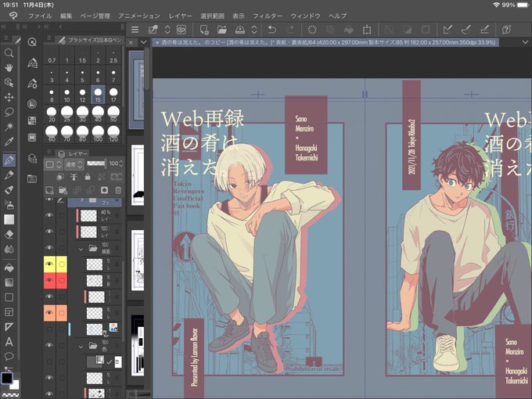Click the layer opacity slider

pos(96,164)
